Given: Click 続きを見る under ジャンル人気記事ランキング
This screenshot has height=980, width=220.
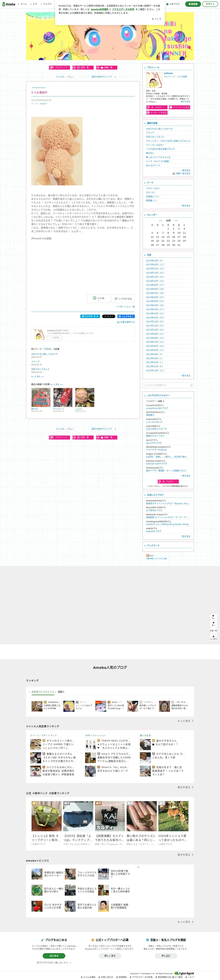Looking at the screenshot, I should click(x=185, y=787).
